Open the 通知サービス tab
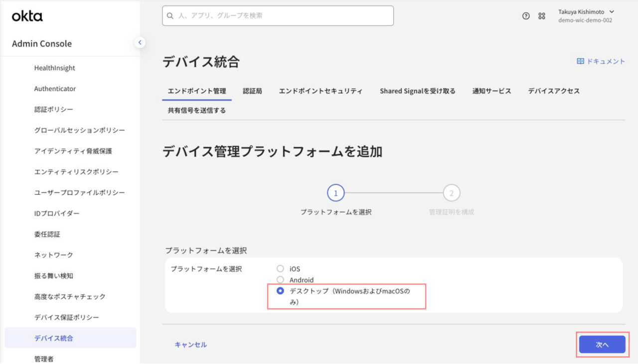638x364 pixels. (491, 91)
